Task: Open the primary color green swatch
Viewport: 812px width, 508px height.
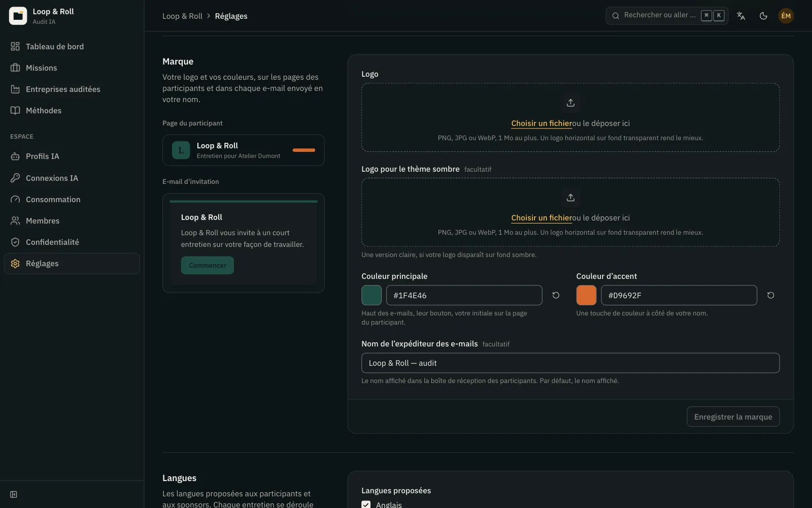Action: tap(371, 295)
